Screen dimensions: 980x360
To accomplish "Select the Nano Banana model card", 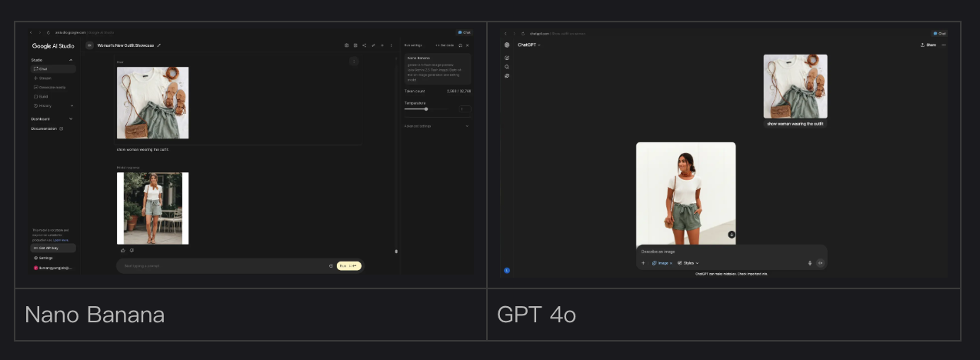I will 438,68.
